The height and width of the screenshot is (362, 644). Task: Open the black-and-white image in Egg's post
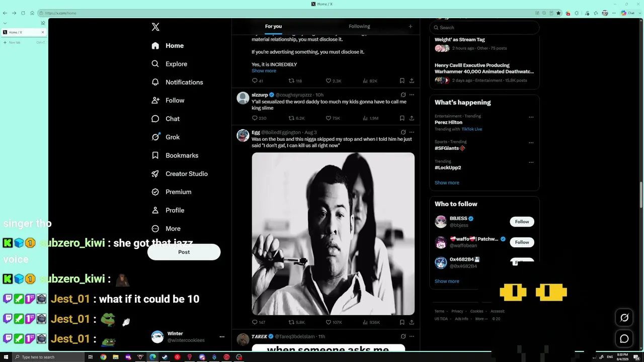[333, 234]
